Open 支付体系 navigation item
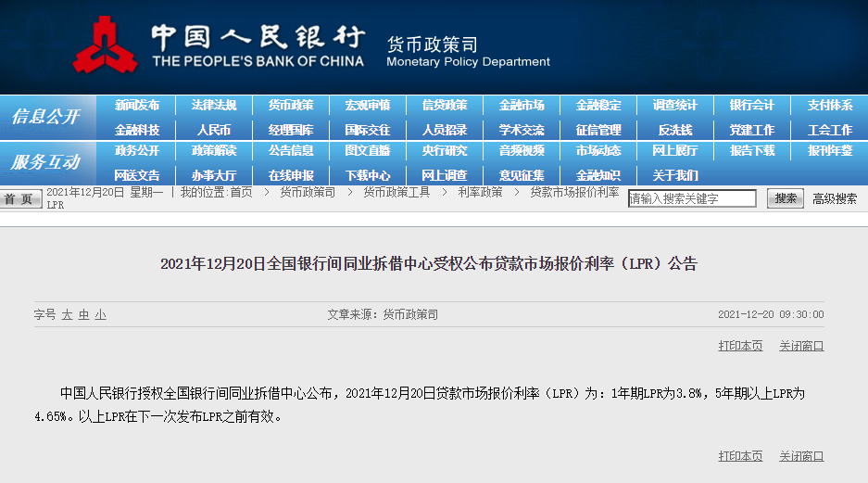This screenshot has width=868, height=483. [x=830, y=105]
